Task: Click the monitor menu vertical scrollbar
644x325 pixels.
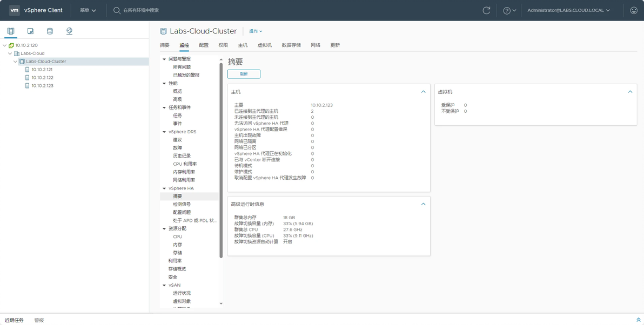Action: pos(221,160)
